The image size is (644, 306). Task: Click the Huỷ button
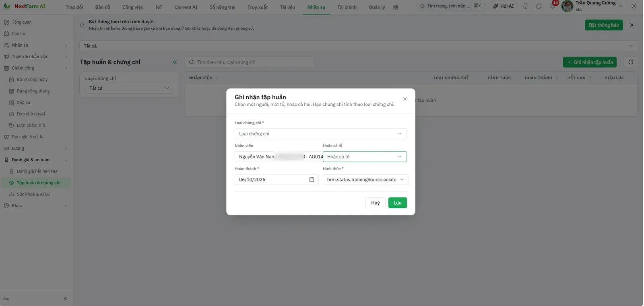[375, 203]
